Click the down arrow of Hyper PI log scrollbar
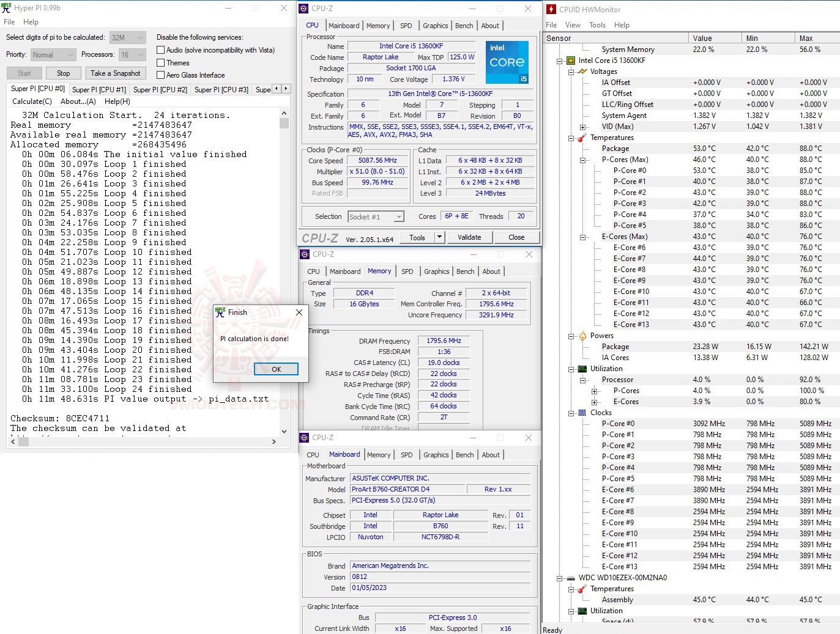 click(284, 431)
